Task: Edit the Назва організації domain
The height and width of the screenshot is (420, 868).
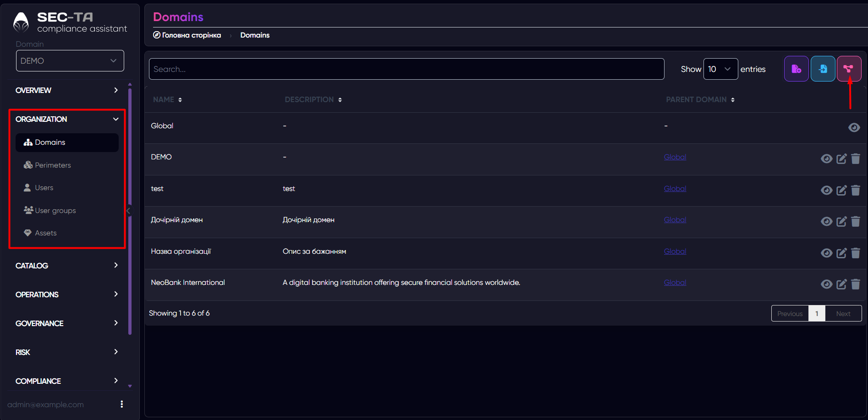Action: [x=841, y=253]
